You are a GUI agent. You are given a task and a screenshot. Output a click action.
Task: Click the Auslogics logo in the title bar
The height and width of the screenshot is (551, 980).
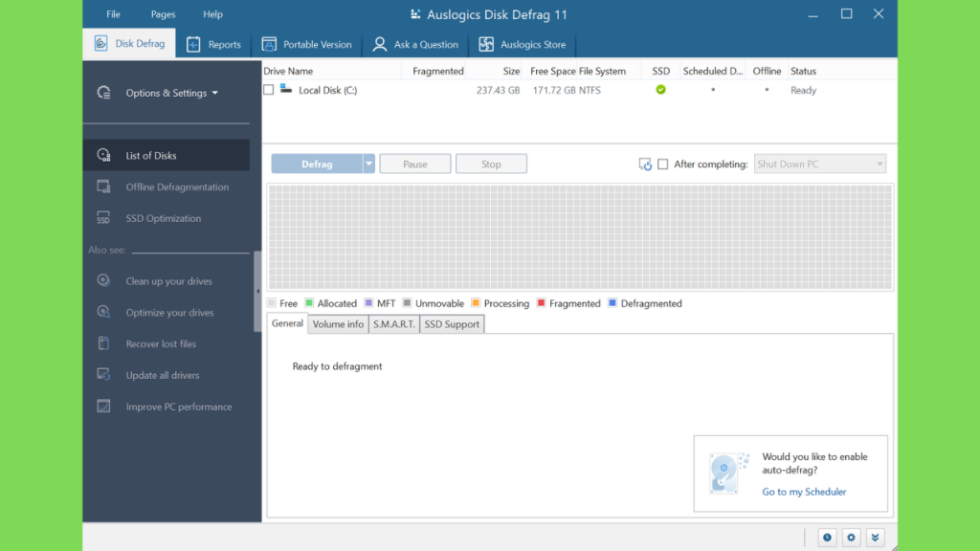pyautogui.click(x=415, y=13)
